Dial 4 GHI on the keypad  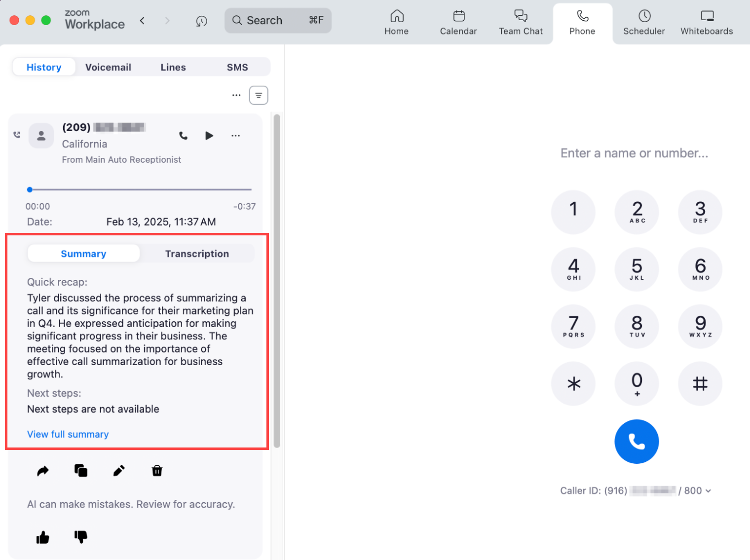(573, 269)
